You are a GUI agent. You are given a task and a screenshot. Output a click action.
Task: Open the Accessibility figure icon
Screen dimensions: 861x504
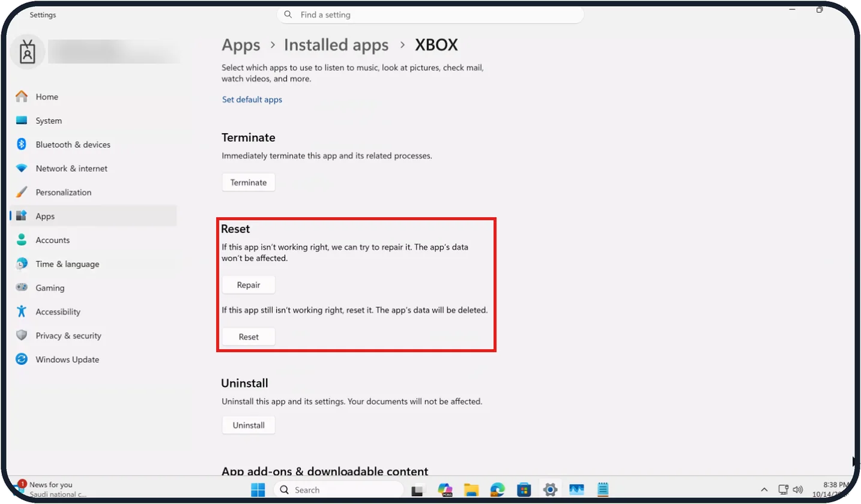point(22,312)
